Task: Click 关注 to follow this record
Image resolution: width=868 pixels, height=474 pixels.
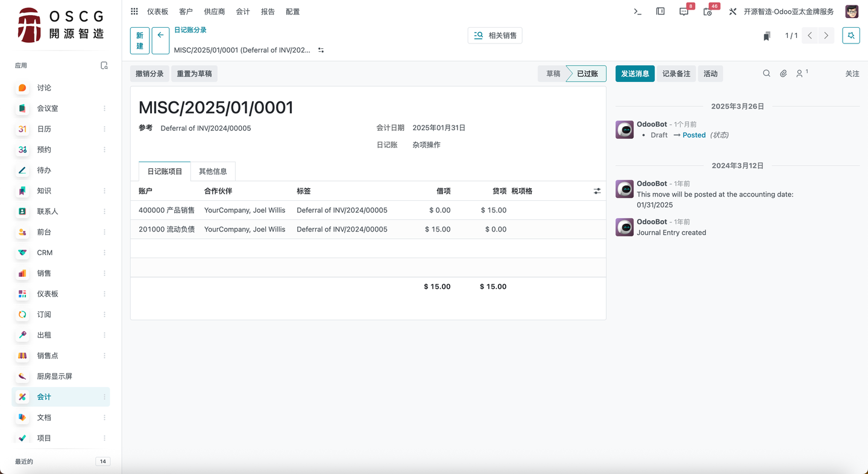Action: [852, 73]
